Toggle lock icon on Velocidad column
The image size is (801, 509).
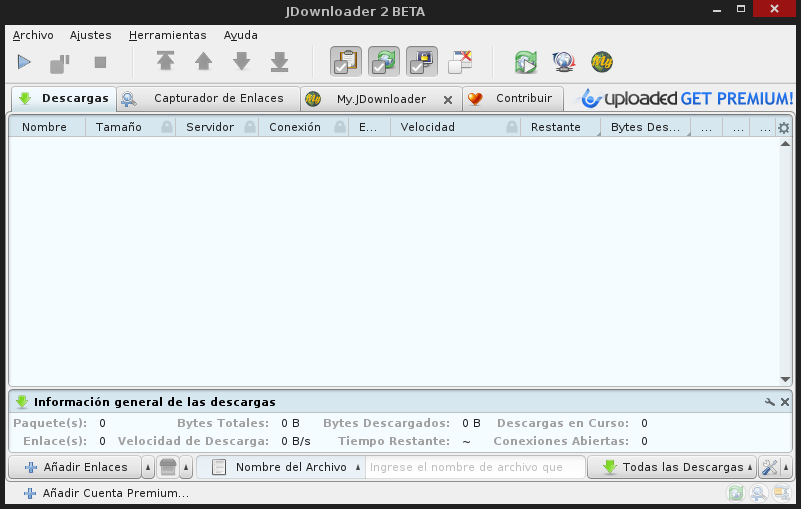[512, 127]
